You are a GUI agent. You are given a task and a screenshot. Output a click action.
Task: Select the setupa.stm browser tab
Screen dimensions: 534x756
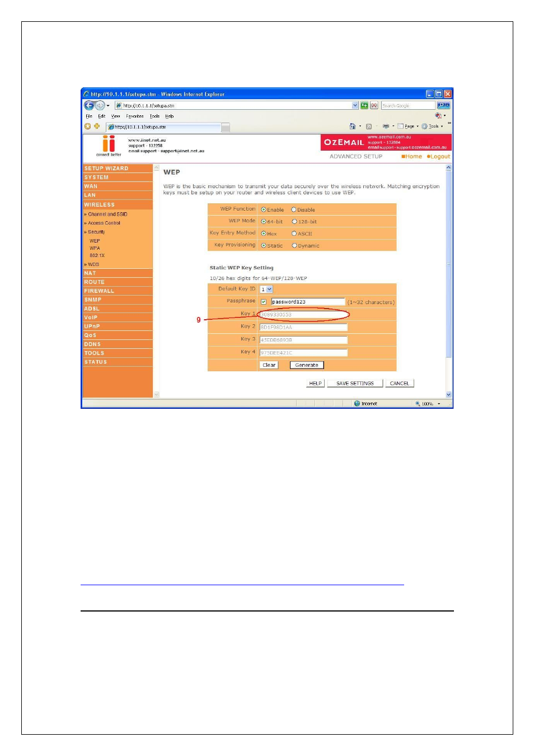pos(163,127)
